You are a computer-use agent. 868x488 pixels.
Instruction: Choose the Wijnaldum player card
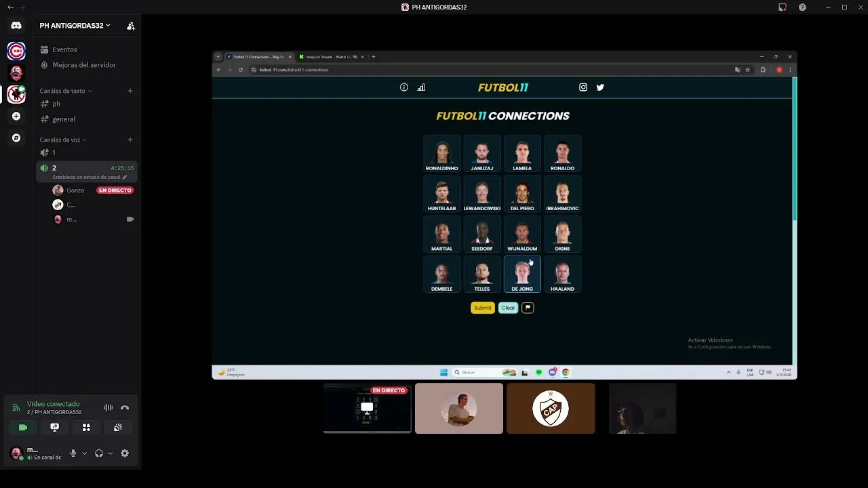pyautogui.click(x=522, y=235)
